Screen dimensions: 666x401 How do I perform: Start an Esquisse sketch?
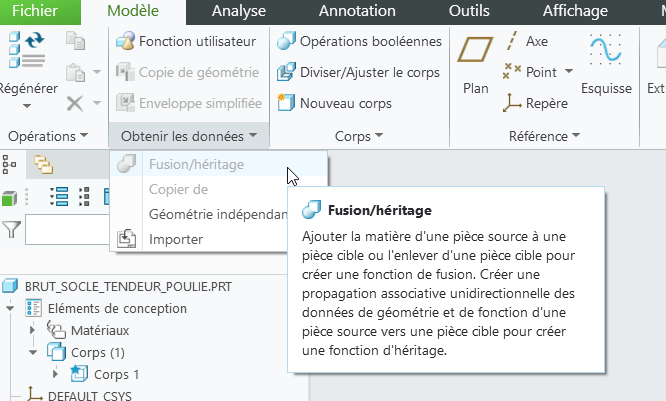[x=606, y=62]
